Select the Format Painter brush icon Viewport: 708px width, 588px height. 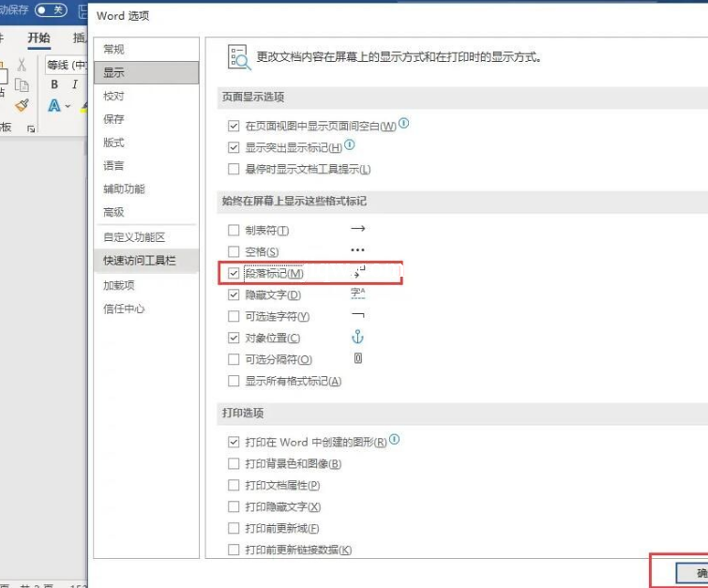[22, 106]
